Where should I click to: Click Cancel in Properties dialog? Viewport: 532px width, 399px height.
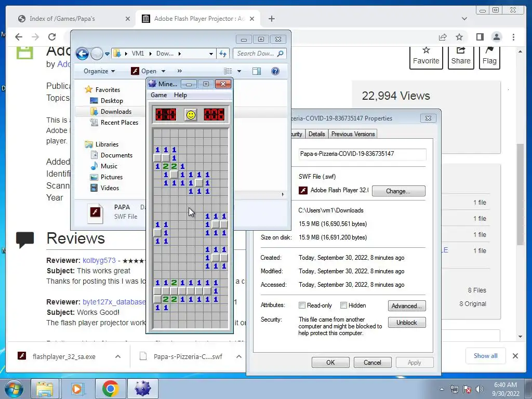[x=372, y=362]
